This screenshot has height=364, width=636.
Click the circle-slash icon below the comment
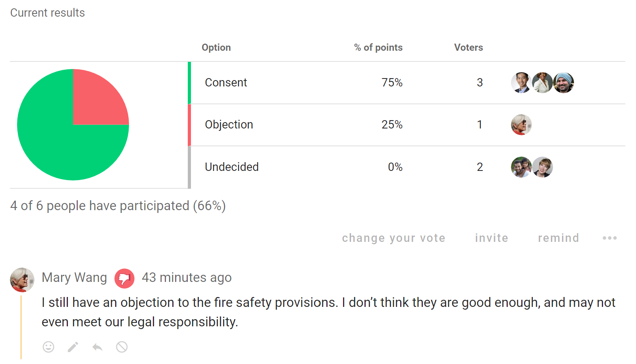[x=122, y=347]
